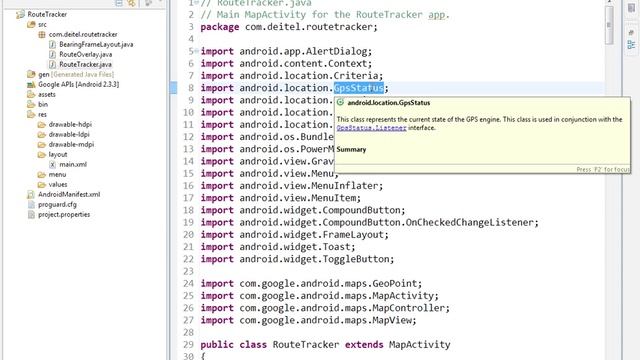
Task: Click the Restore view icon at top right
Action: click(x=631, y=9)
